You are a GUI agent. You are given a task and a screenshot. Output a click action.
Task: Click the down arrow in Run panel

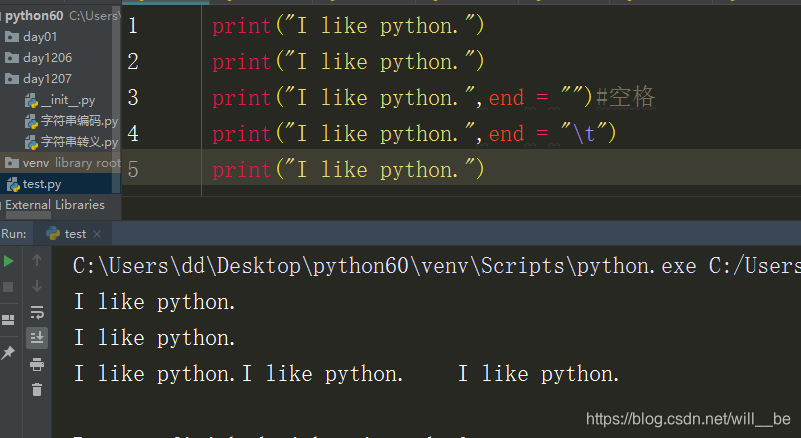37,286
